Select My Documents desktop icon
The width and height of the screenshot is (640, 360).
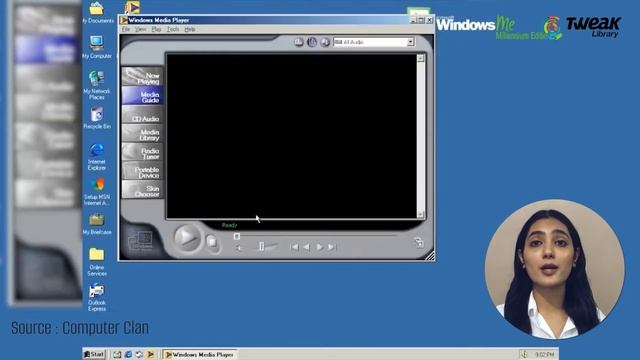point(97,12)
